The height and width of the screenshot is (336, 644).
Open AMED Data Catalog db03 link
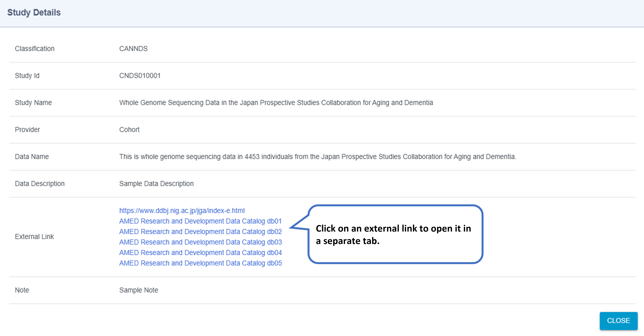[200, 242]
